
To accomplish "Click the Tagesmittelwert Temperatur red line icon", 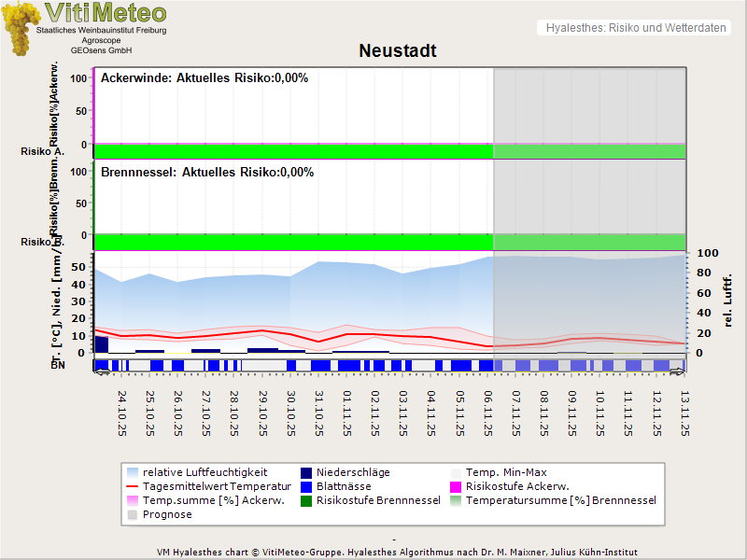I will coord(132,486).
